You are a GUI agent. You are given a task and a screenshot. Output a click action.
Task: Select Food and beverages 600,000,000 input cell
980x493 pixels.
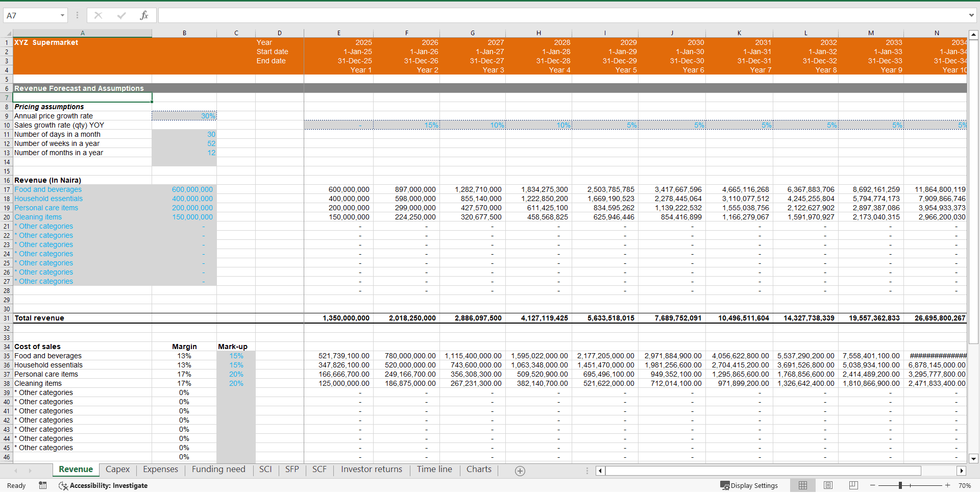pyautogui.click(x=184, y=189)
